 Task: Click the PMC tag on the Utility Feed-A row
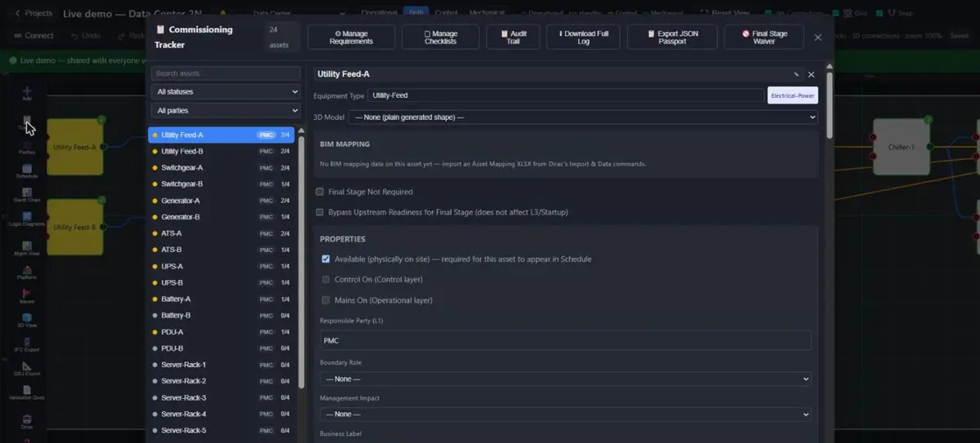point(265,135)
